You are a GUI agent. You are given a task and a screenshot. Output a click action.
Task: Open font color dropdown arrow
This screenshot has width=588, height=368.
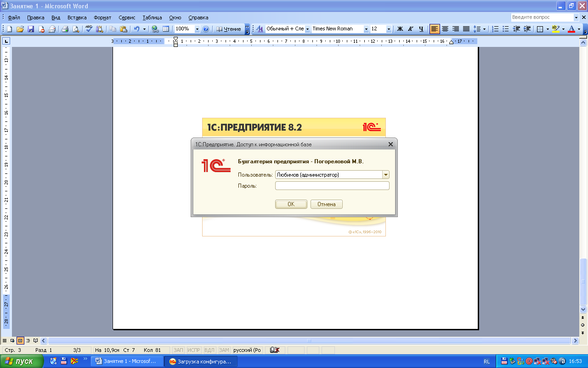[579, 29]
